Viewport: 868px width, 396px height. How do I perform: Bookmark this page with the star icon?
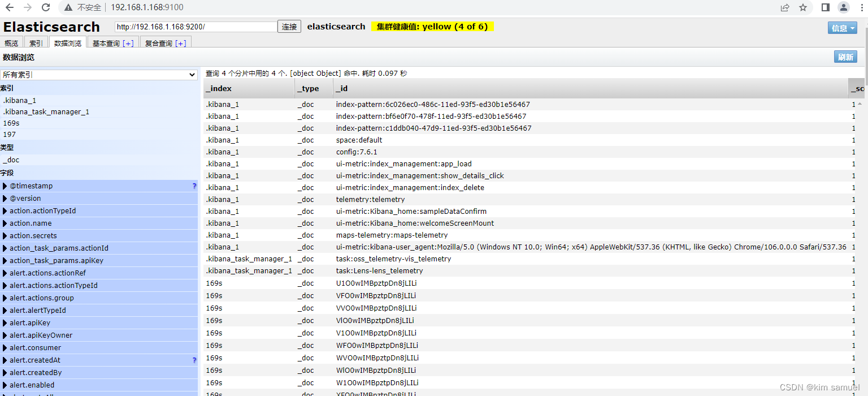[x=803, y=7]
